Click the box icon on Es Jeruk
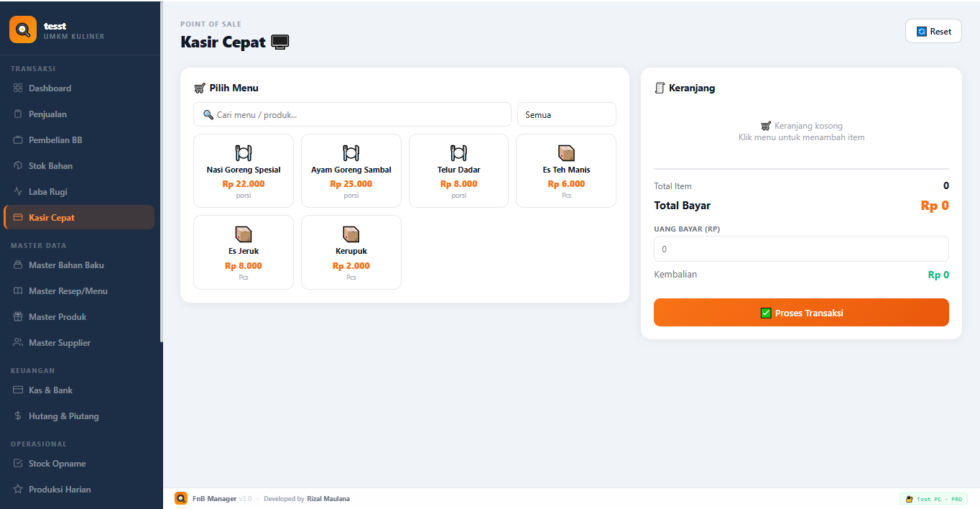The width and height of the screenshot is (980, 509). click(244, 234)
